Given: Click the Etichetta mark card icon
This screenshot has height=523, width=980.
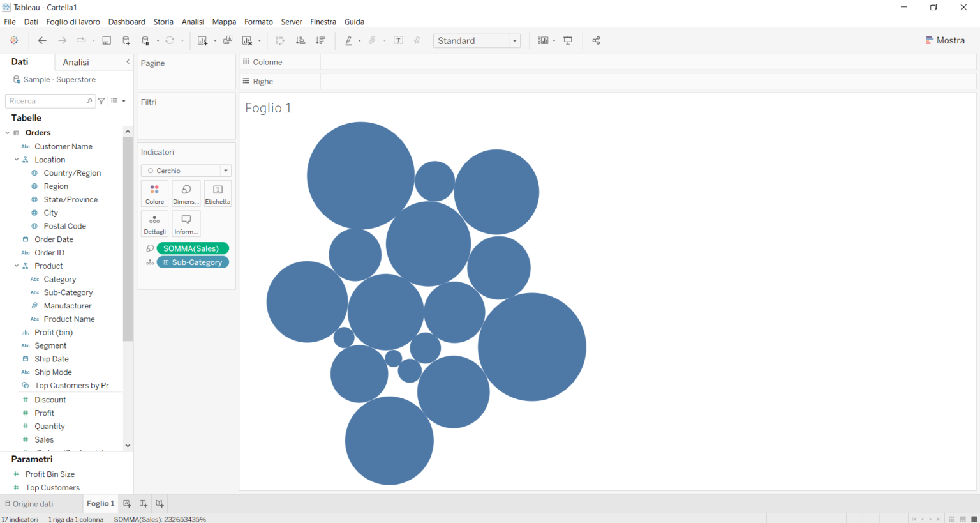Looking at the screenshot, I should click(217, 193).
